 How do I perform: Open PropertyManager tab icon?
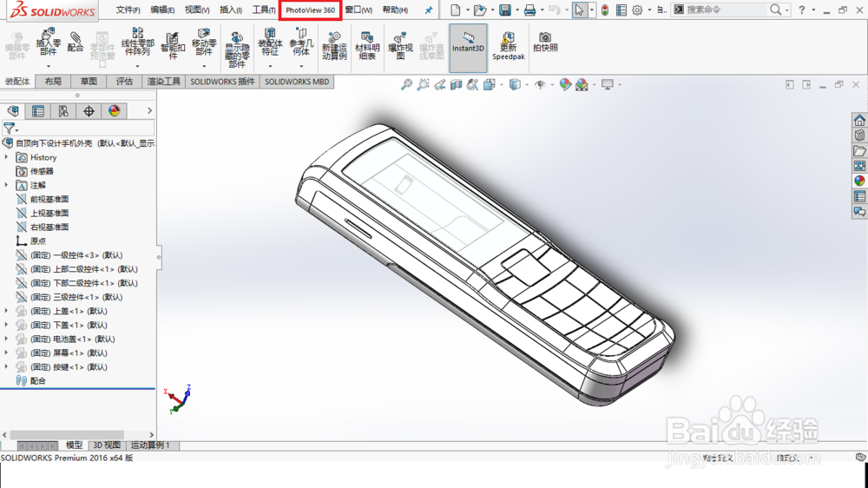[38, 111]
